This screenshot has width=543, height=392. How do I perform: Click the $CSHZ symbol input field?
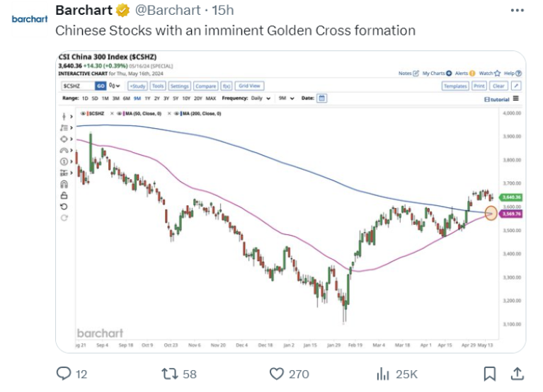click(x=74, y=86)
